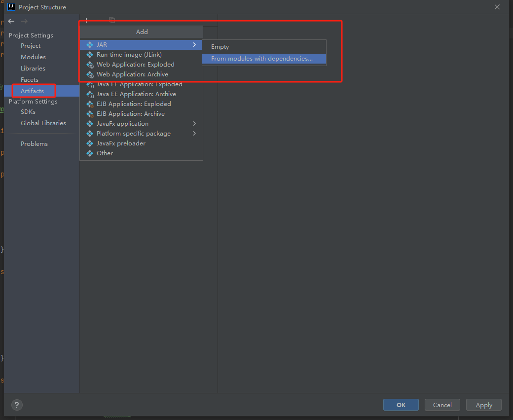Choose Java EE Application: Archive entry
The image size is (513, 420).
coord(141,94)
